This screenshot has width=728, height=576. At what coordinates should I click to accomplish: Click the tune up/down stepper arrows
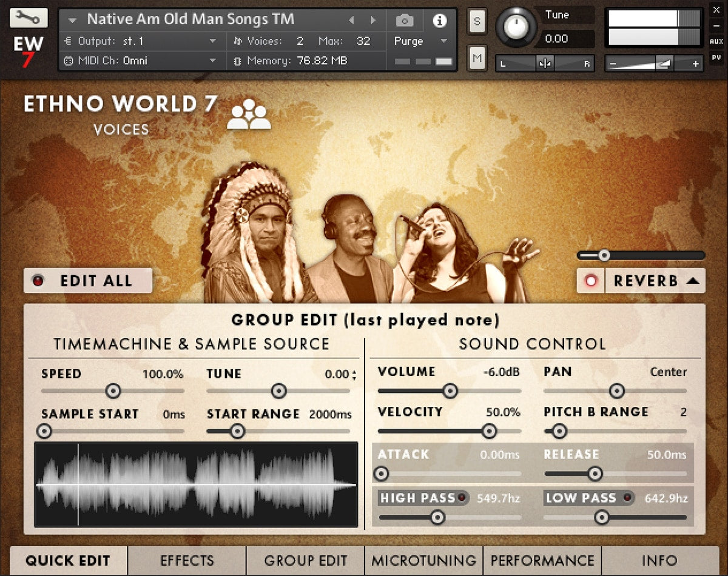(354, 375)
